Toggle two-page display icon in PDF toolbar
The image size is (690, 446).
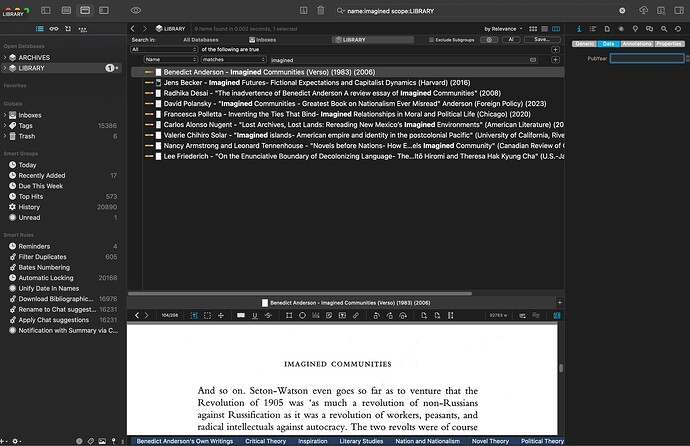[557, 315]
